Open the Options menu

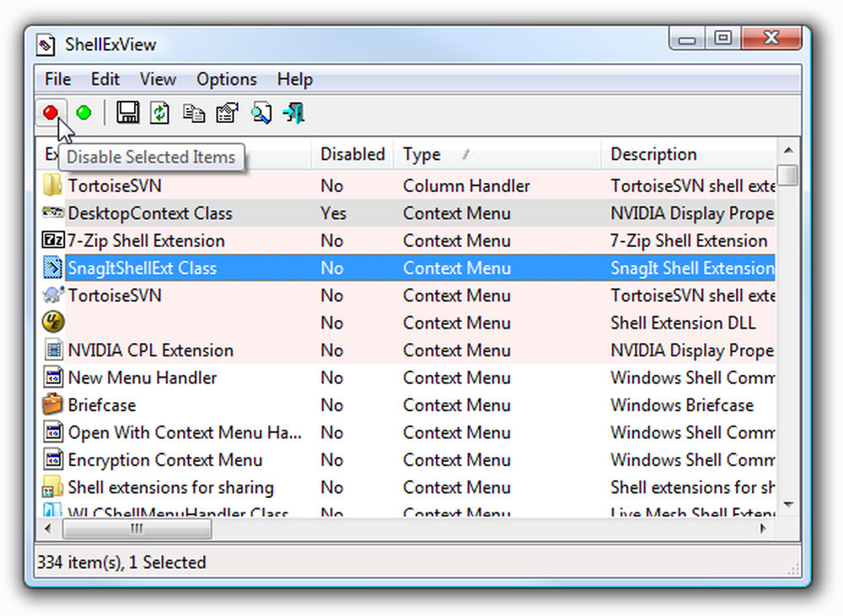[226, 79]
